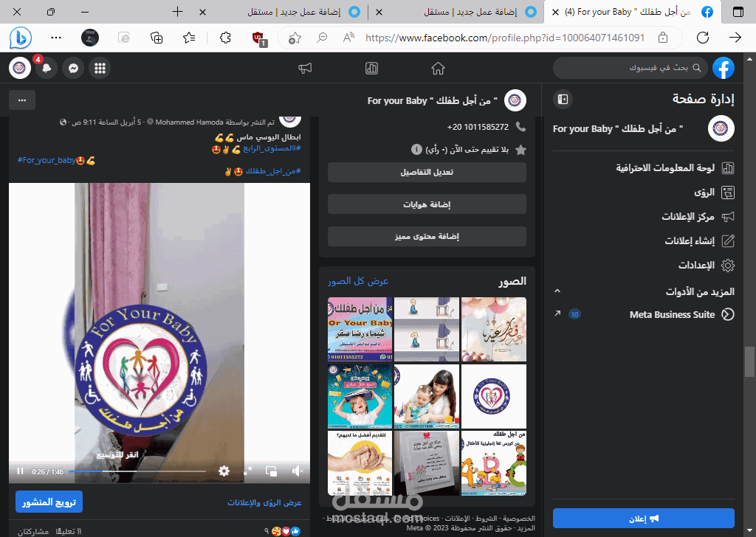Screen dimensions: 756x537
Task: Open Eid Fitr greeting photo thumbnail
Action: (494, 329)
